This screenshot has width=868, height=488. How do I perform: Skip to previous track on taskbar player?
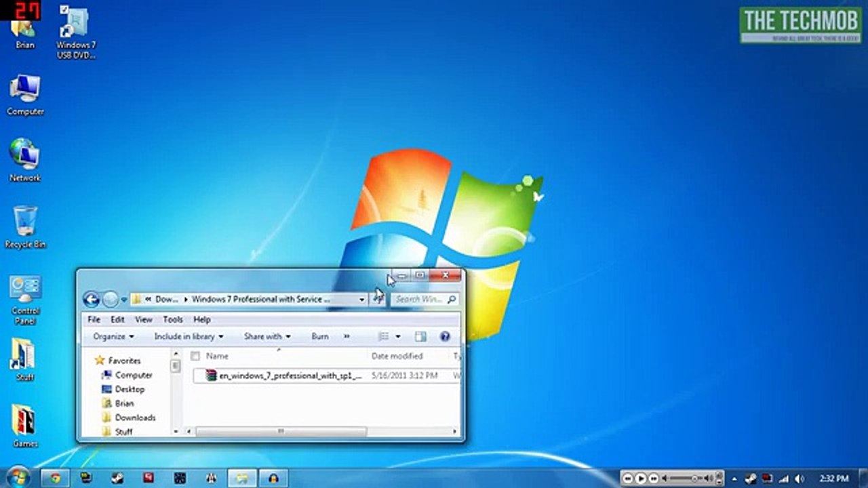(x=628, y=479)
